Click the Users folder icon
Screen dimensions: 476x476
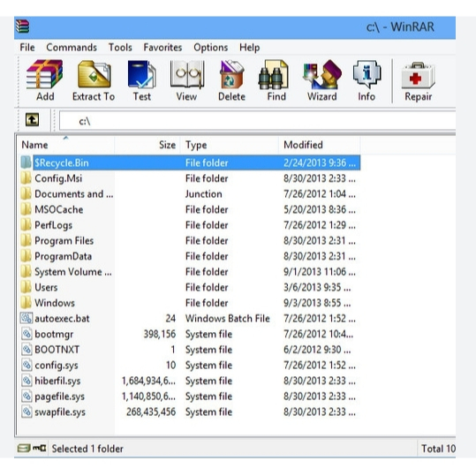point(26,287)
